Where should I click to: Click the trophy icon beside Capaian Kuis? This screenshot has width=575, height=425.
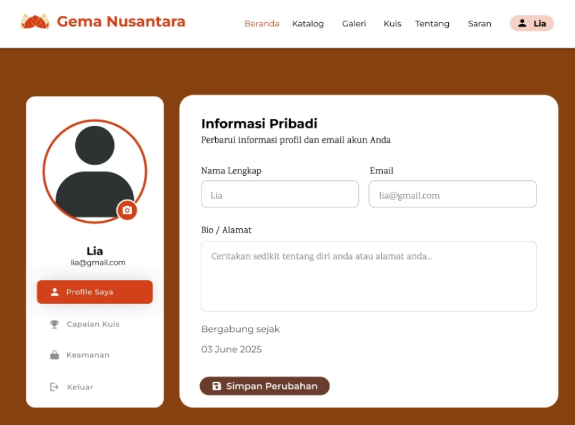click(x=54, y=324)
